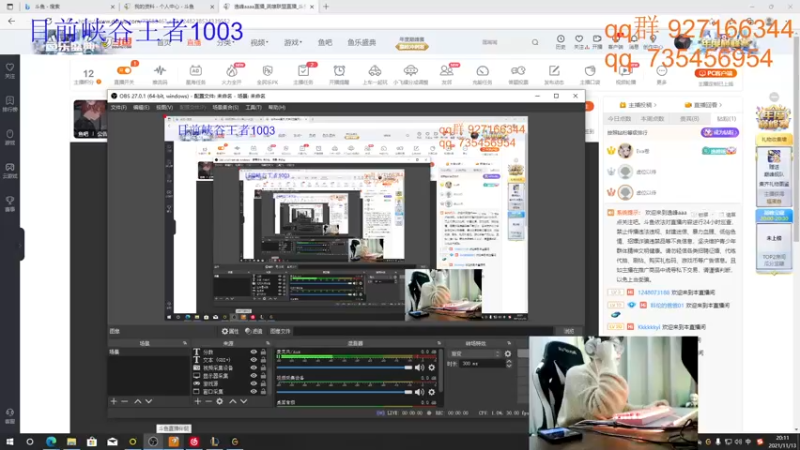Toggle the Douyu 直播开关 switch
The width and height of the screenshot is (800, 450).
[x=124, y=70]
